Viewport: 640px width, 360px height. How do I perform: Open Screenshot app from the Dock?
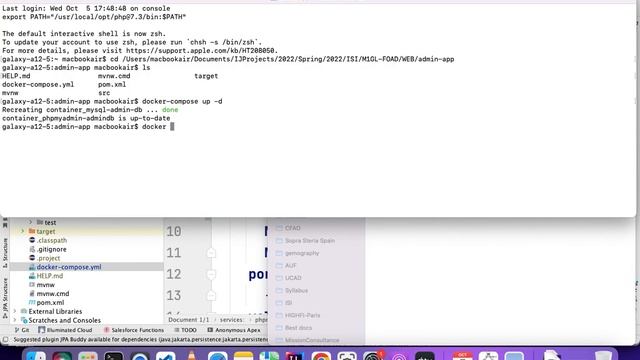coord(347,356)
